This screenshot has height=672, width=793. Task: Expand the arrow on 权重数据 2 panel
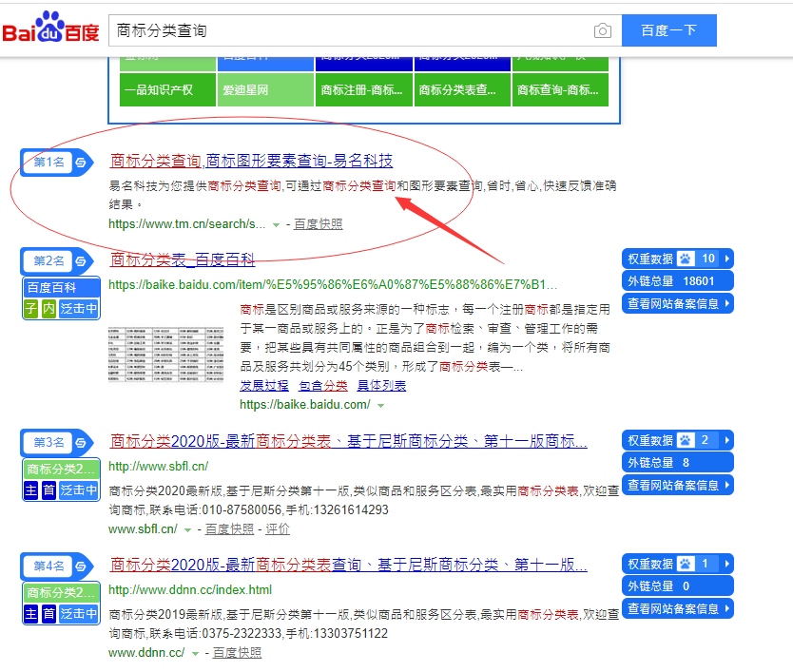726,440
